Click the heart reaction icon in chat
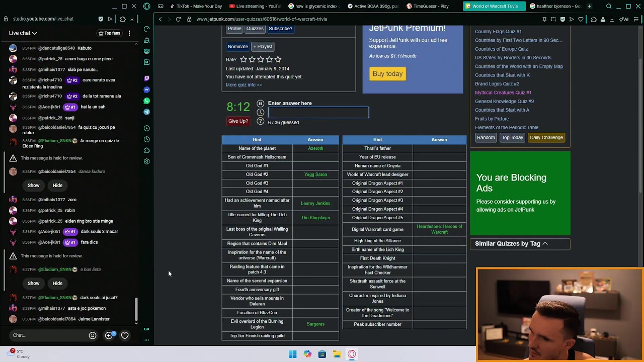This screenshot has height=362, width=644. click(125, 335)
